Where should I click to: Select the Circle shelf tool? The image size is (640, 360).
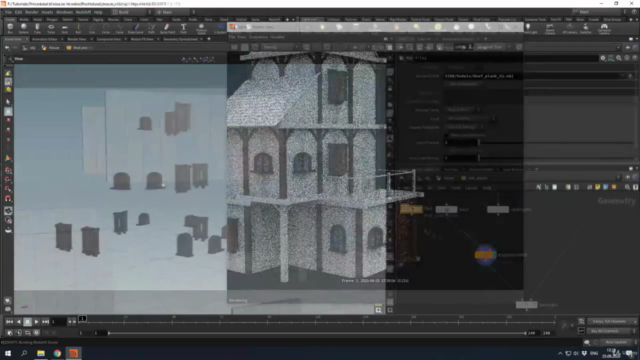(x=106, y=28)
